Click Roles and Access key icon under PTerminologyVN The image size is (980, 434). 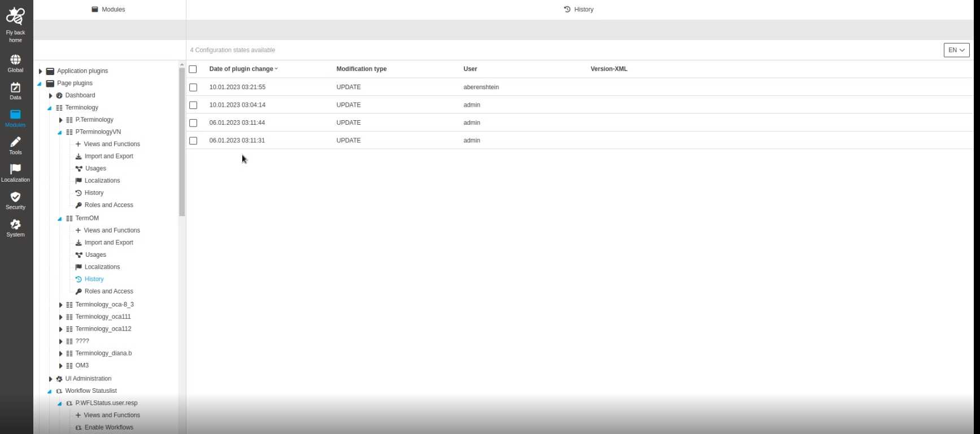79,205
